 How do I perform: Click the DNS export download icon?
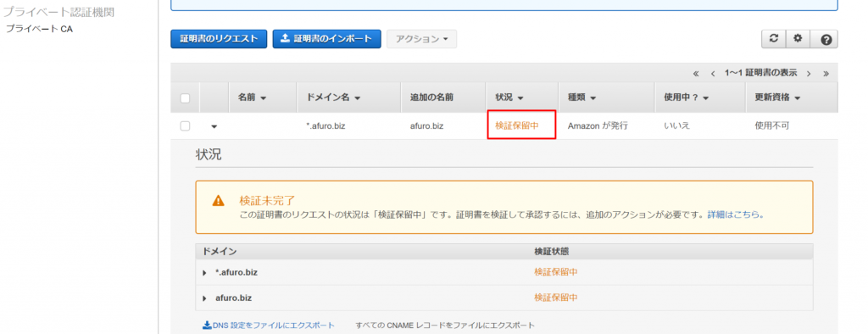point(207,326)
